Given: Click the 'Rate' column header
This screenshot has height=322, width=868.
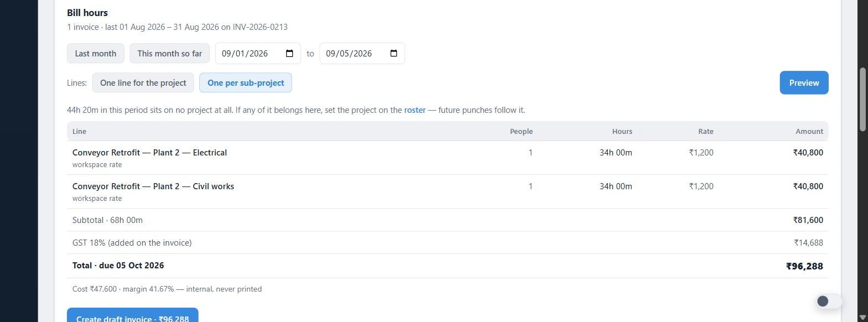Looking at the screenshot, I should point(706,131).
